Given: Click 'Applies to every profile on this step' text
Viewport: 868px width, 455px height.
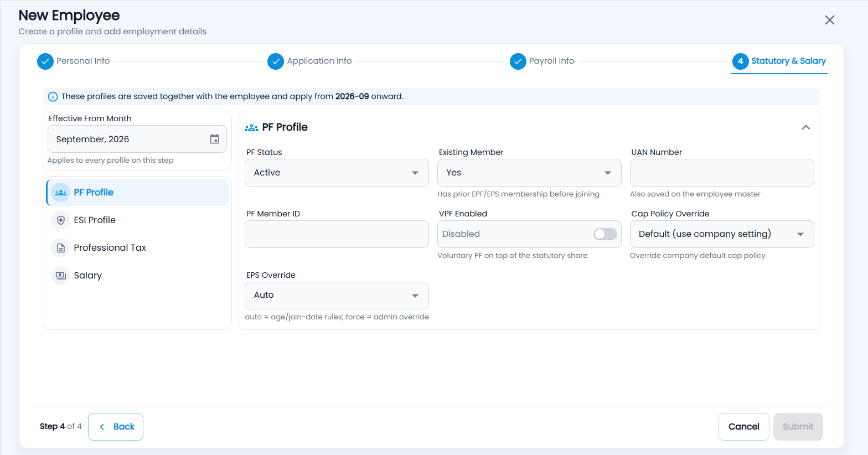Looking at the screenshot, I should pyautogui.click(x=110, y=161).
